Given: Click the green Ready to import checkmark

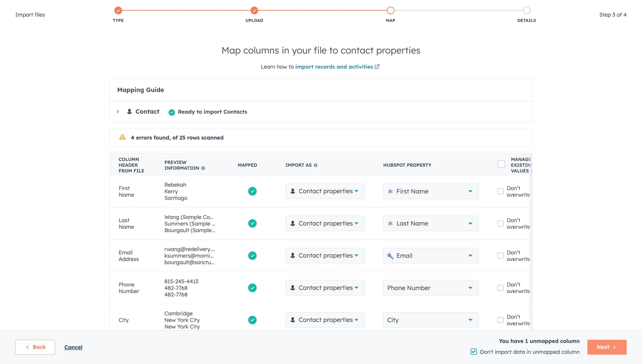Looking at the screenshot, I should tap(171, 112).
